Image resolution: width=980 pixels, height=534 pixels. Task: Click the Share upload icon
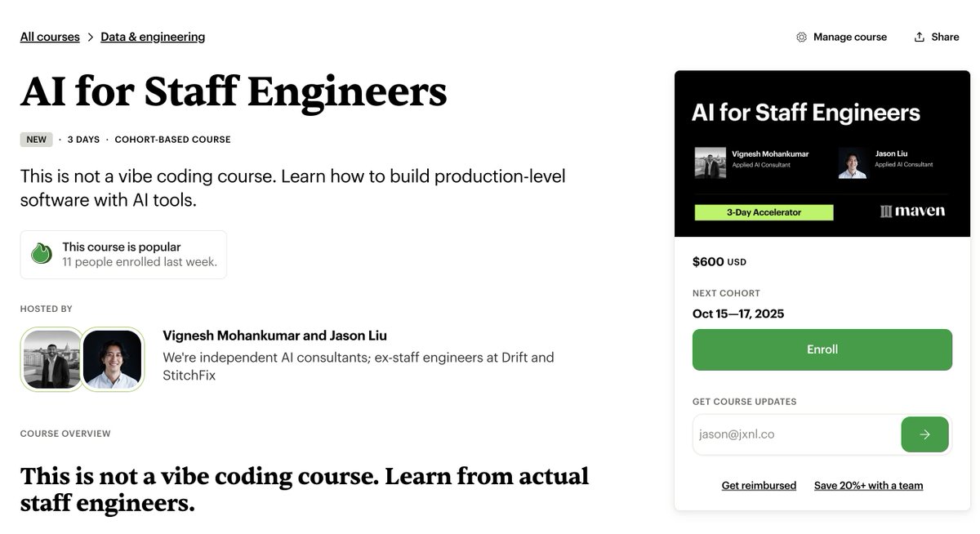coord(920,37)
